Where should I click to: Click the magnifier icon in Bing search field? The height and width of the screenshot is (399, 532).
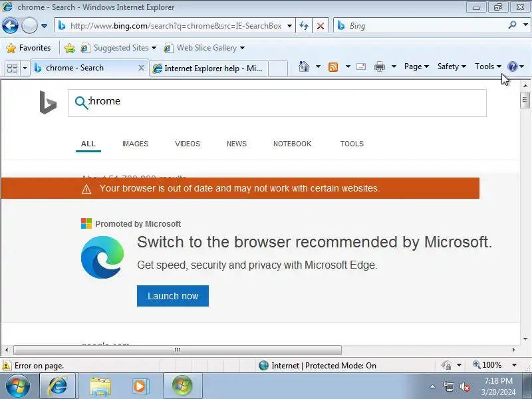point(81,102)
